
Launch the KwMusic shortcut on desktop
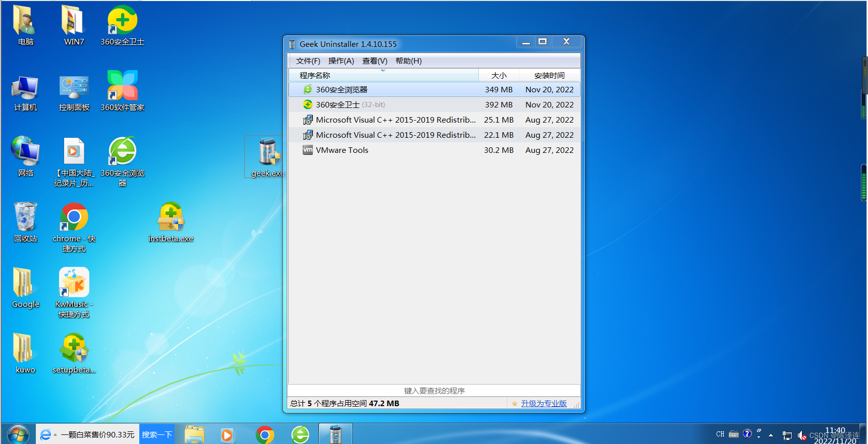coord(74,293)
